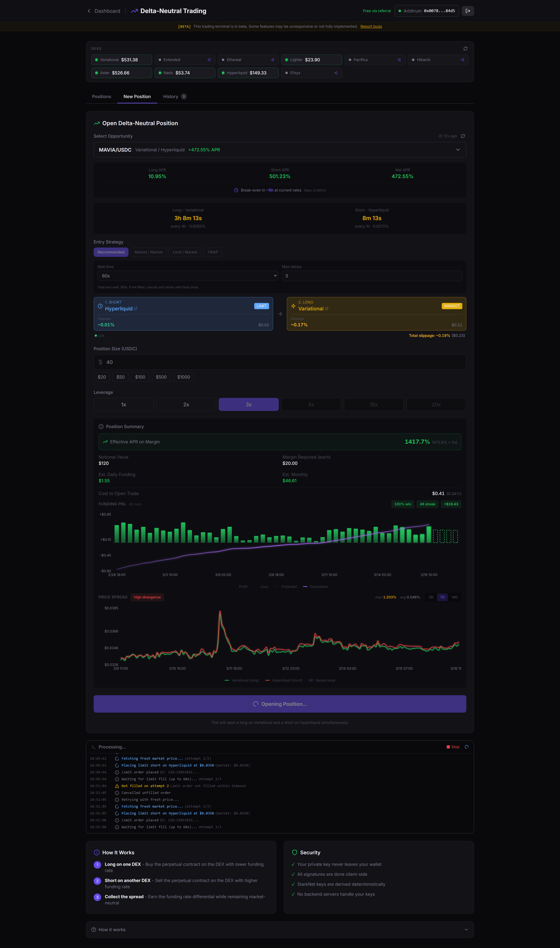Image resolution: width=560 pixels, height=948 pixels.
Task: Click the Position Size input field
Action: [280, 362]
